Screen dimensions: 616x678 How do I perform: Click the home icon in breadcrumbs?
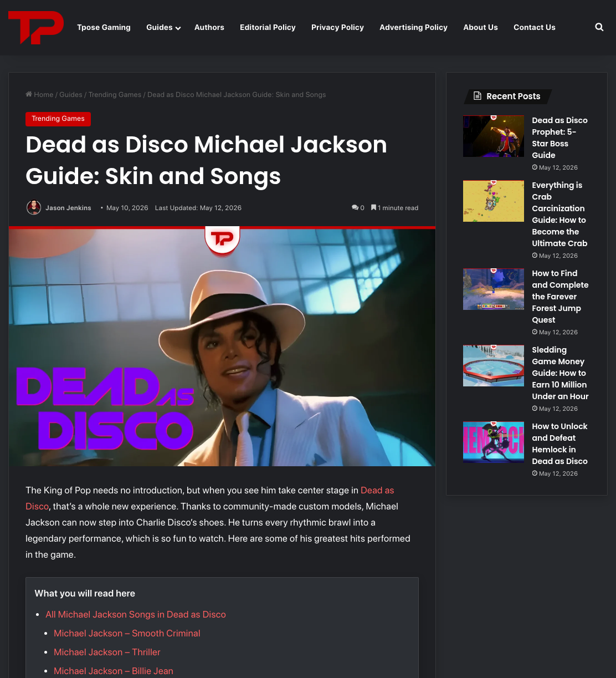point(29,94)
